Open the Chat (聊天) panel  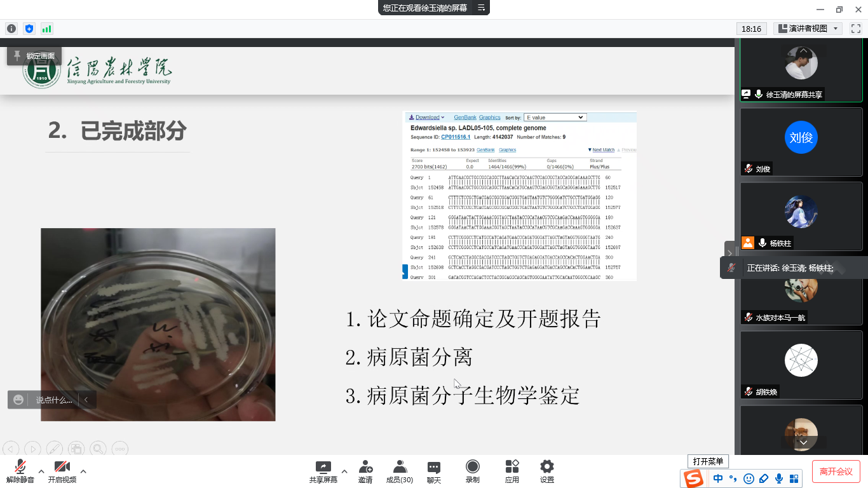click(x=433, y=471)
